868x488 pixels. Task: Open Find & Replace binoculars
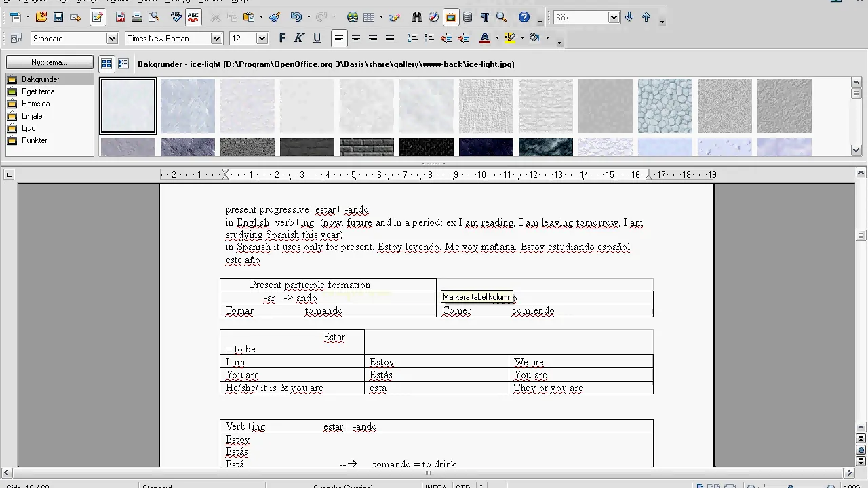(417, 18)
